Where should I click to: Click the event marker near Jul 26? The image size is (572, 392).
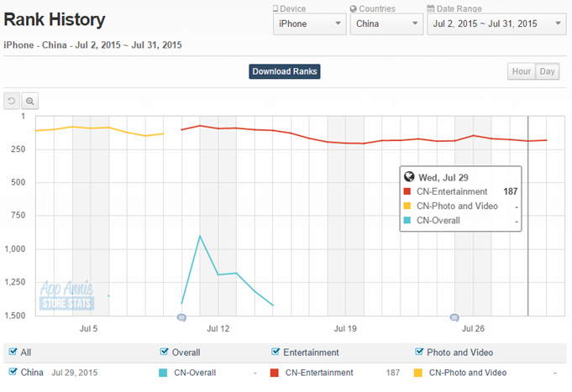click(454, 317)
